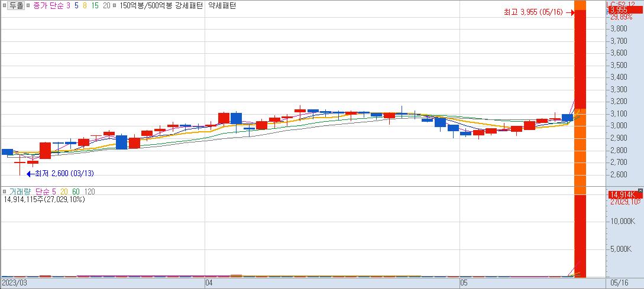Click the red 14,914K volume tag
The width and height of the screenshot is (644, 289).
[x=624, y=194]
